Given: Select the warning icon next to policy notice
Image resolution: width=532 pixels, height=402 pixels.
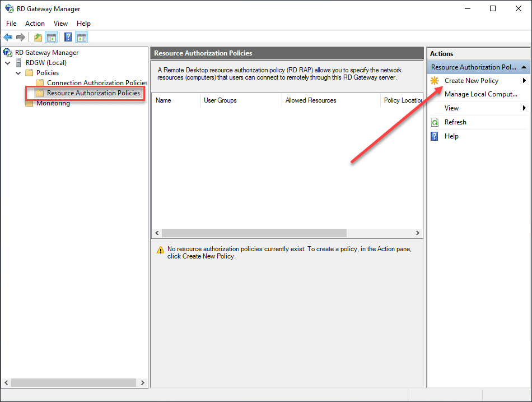Looking at the screenshot, I should 159,249.
